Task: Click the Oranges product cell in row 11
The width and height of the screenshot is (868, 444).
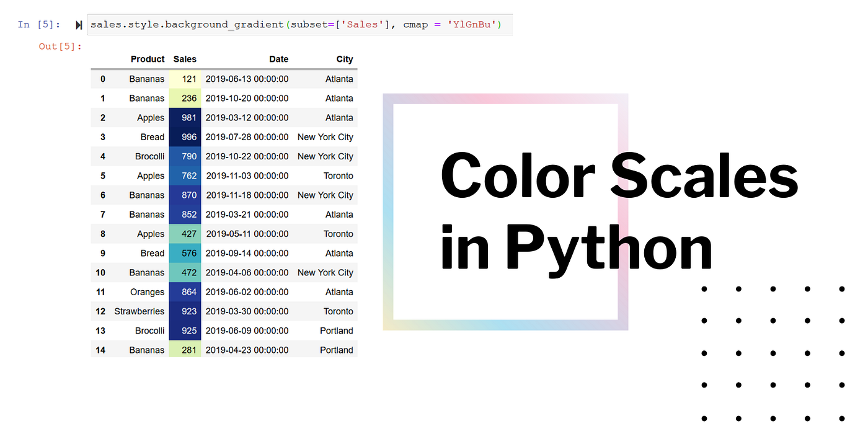Action: [147, 291]
